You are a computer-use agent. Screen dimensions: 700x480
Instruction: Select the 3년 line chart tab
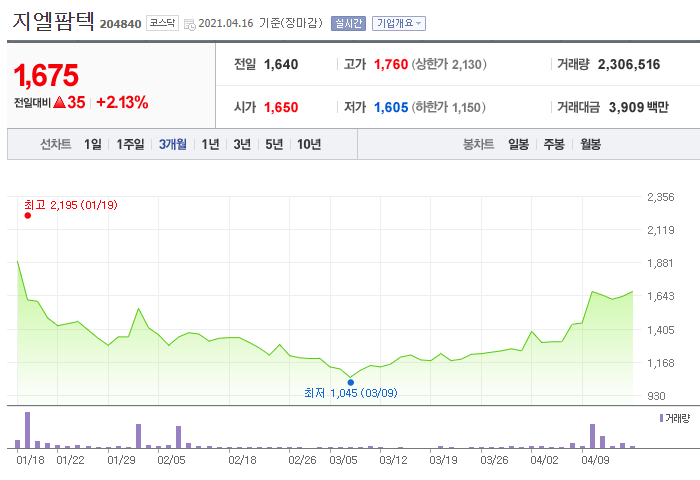click(x=242, y=144)
